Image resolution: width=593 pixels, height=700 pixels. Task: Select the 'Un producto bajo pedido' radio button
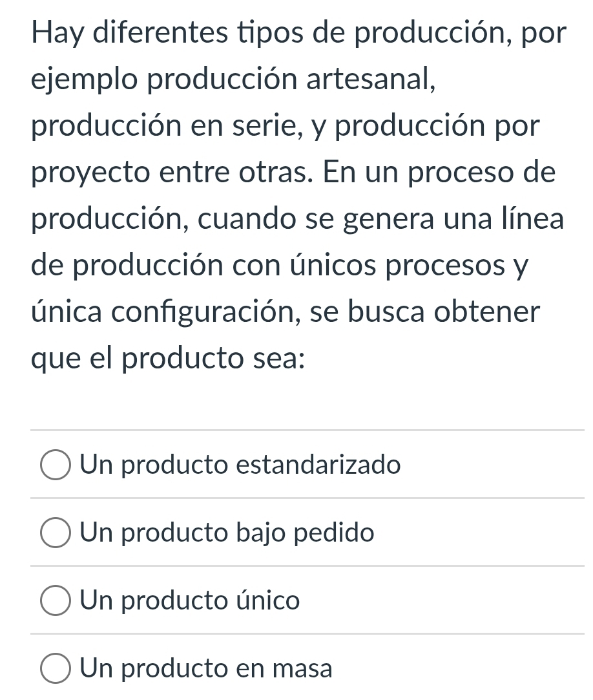tap(56, 533)
